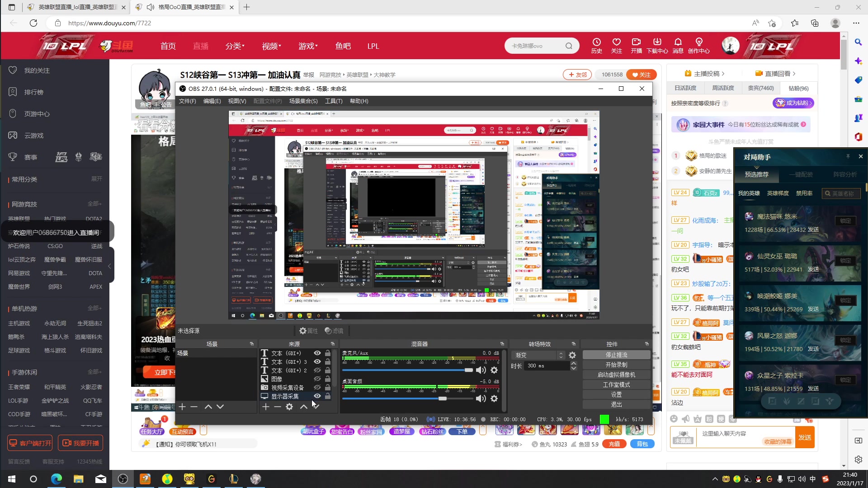Pop out the 来源 dock panel
Image resolution: width=868 pixels, height=488 pixels.
point(333,344)
